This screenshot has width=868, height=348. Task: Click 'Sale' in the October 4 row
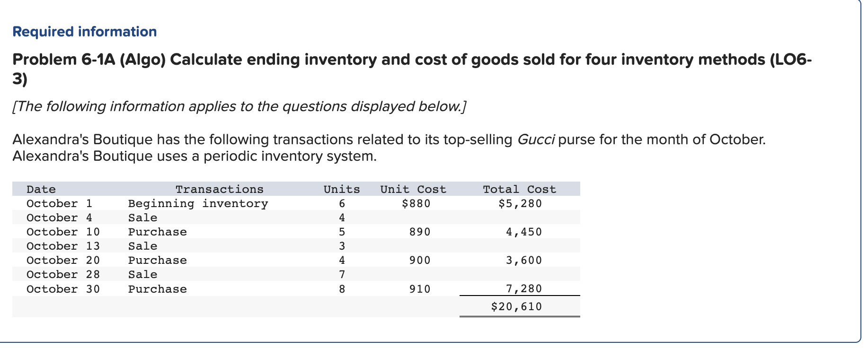click(143, 218)
